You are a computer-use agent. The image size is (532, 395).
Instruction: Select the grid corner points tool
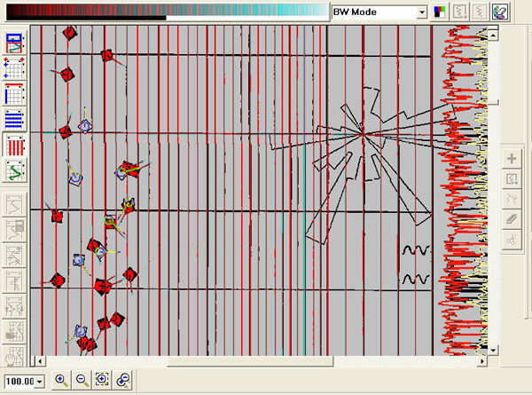click(15, 68)
